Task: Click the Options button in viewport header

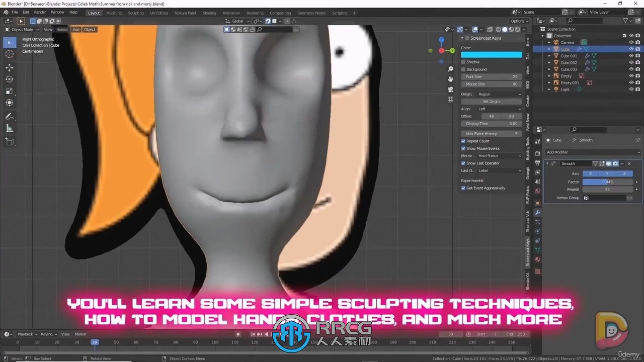Action: tap(519, 21)
